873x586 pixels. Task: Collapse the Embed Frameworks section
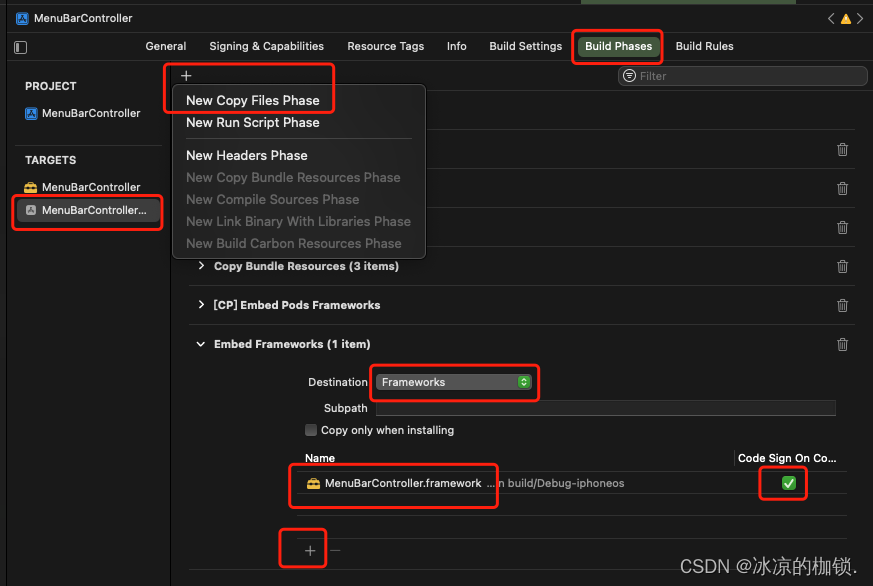coord(200,344)
